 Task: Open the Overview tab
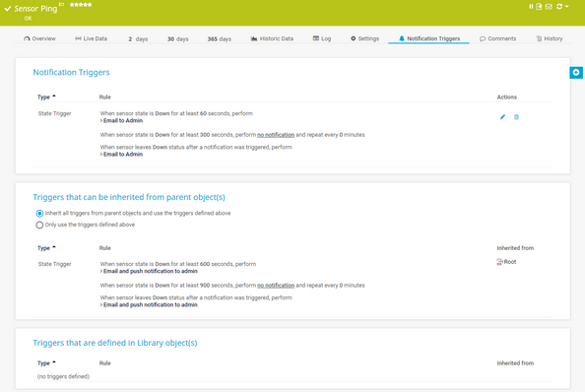tap(39, 38)
